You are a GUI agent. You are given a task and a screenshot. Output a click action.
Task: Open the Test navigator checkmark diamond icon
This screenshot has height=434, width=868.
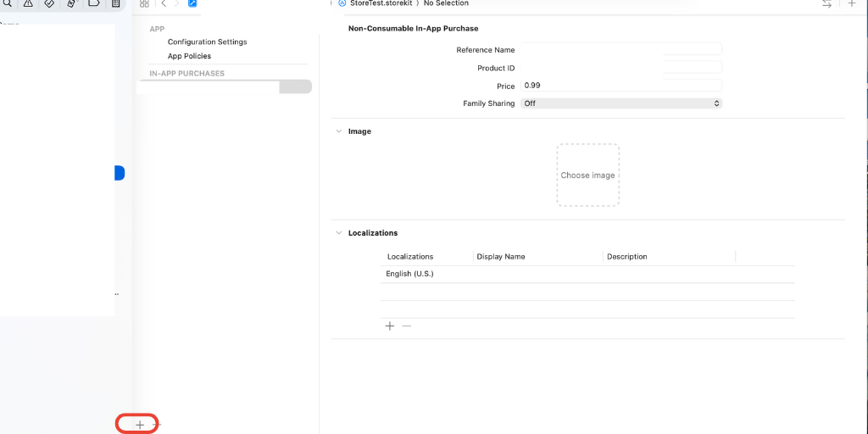tap(50, 3)
